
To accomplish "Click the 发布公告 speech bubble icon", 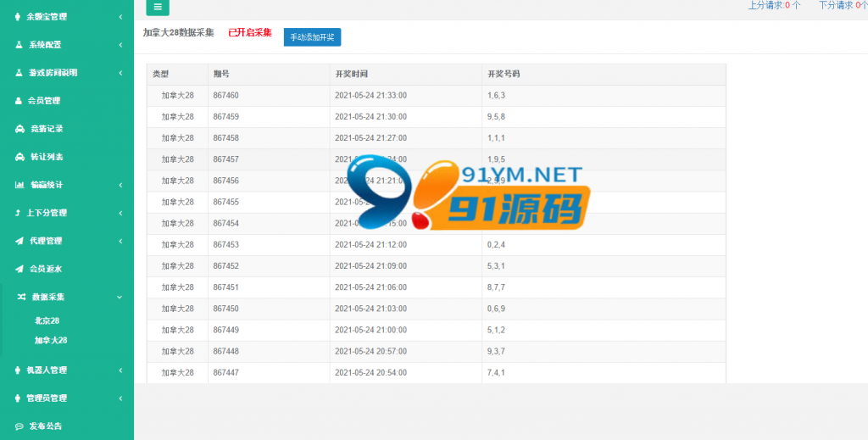I will point(19,426).
